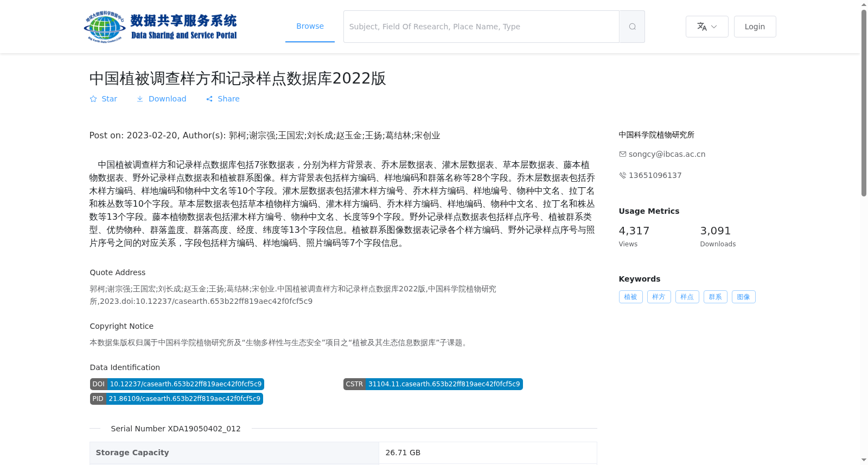Click the star icon next to Star

(x=93, y=99)
